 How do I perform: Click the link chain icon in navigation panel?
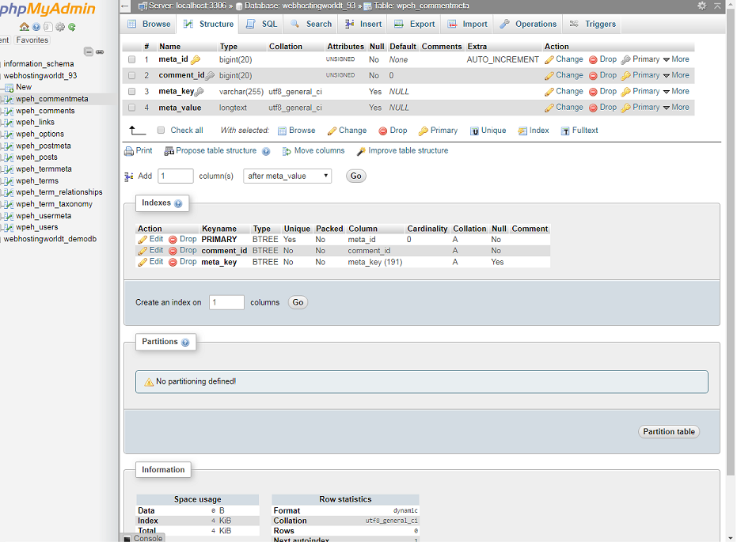pos(100,51)
